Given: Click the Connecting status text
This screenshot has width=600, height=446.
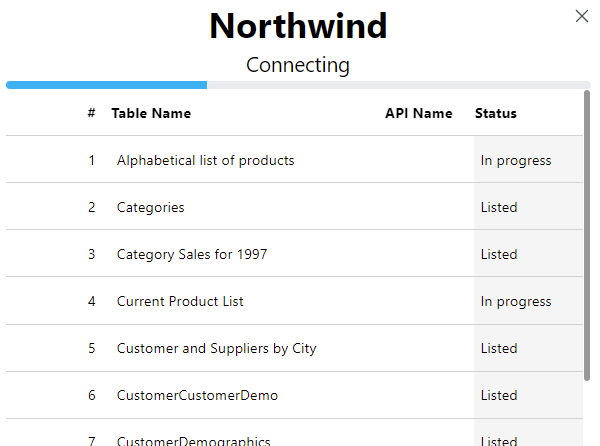Looking at the screenshot, I should pos(298,65).
